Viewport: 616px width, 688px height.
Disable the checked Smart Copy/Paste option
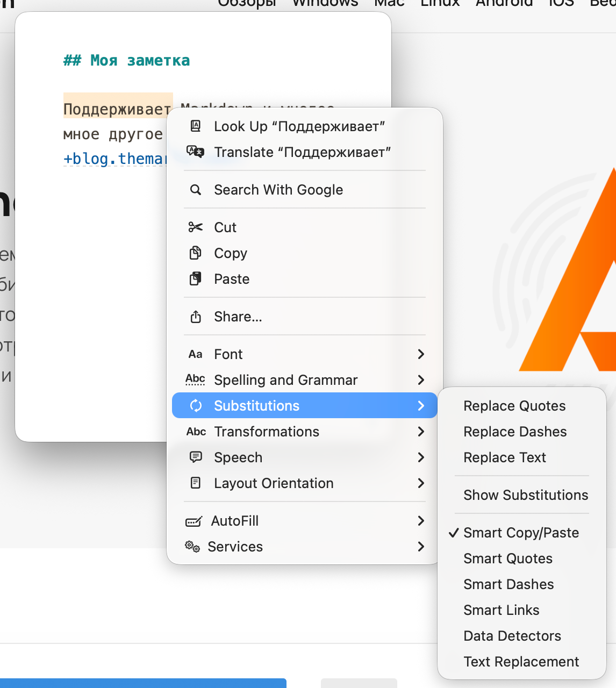pyautogui.click(x=521, y=533)
